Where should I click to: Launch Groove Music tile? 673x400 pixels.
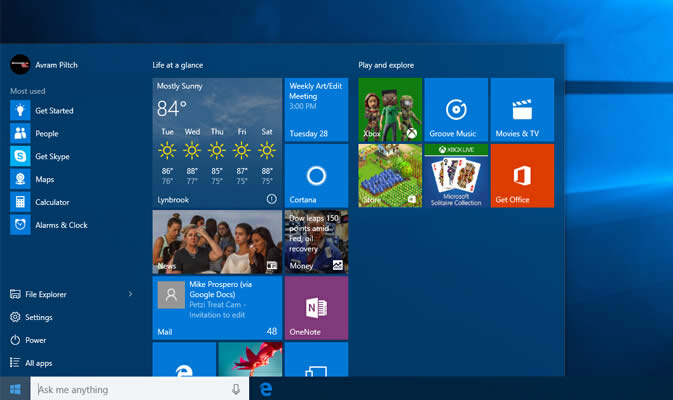click(456, 109)
